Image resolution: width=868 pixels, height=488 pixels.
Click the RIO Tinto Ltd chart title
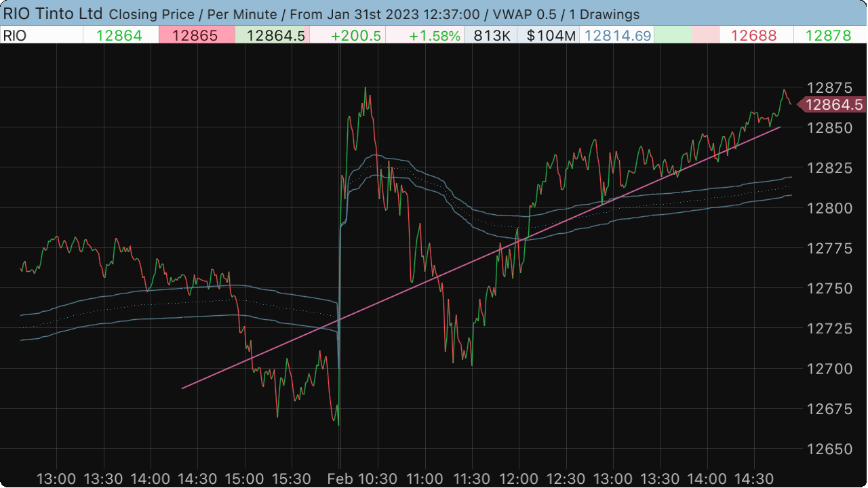53,14
